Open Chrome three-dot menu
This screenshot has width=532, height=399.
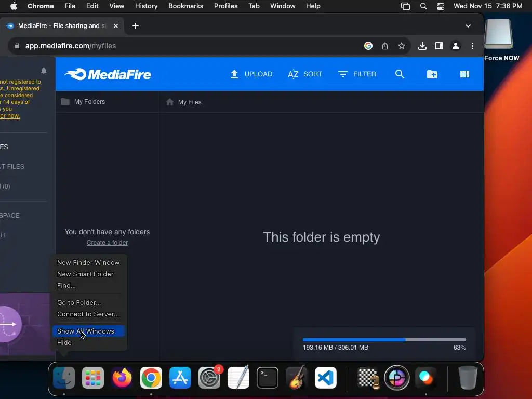tap(472, 46)
